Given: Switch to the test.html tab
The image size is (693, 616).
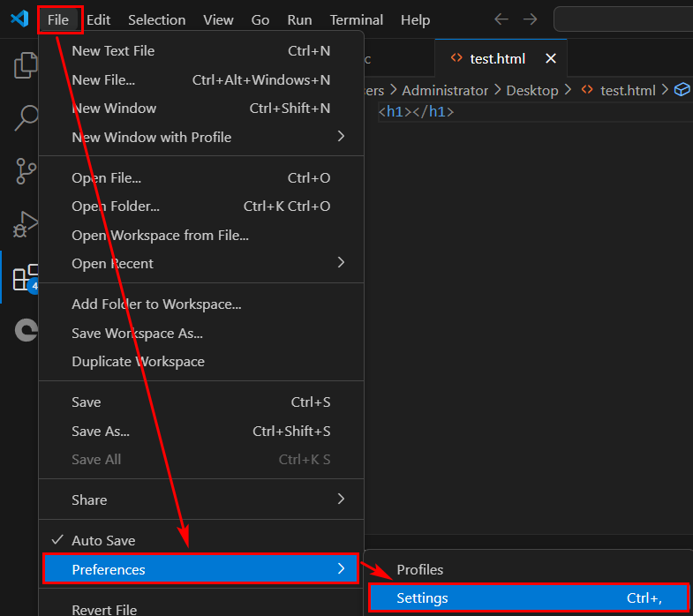Looking at the screenshot, I should coord(496,58).
